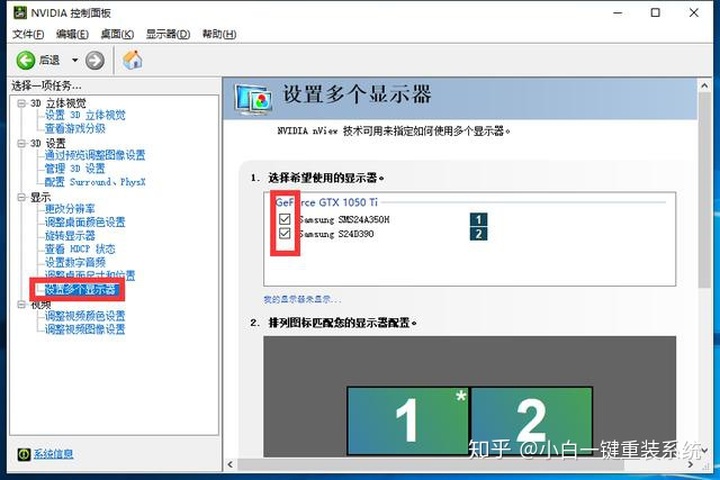Toggle the Samsung S24D390 display checkbox
720x480 pixels.
point(285,233)
